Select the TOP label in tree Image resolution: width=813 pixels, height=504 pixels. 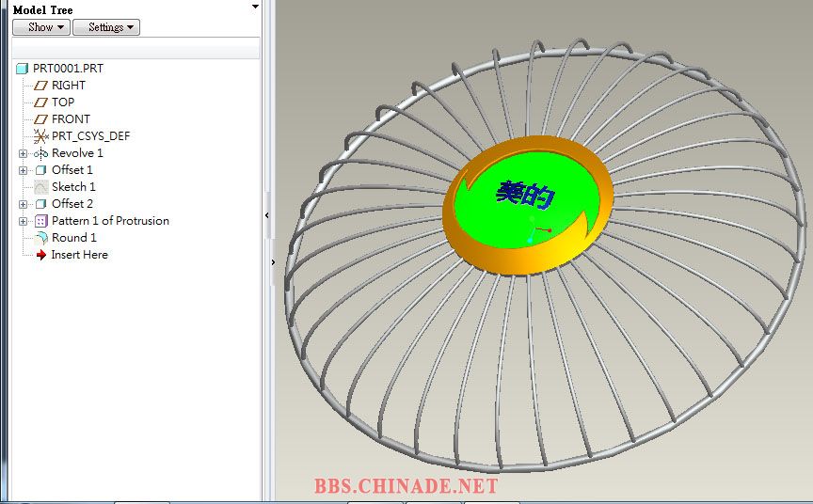pyautogui.click(x=63, y=102)
